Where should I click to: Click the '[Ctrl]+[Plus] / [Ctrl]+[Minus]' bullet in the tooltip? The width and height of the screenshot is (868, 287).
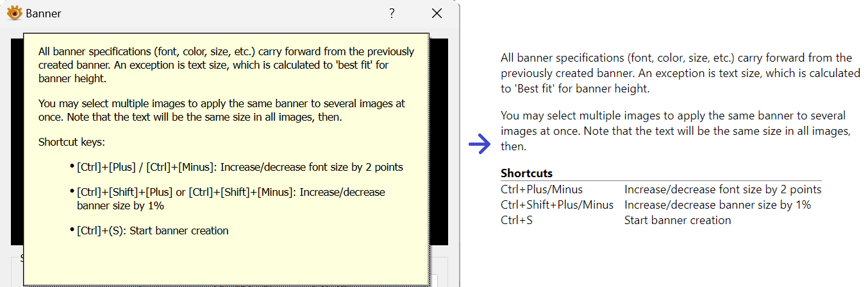pyautogui.click(x=236, y=167)
